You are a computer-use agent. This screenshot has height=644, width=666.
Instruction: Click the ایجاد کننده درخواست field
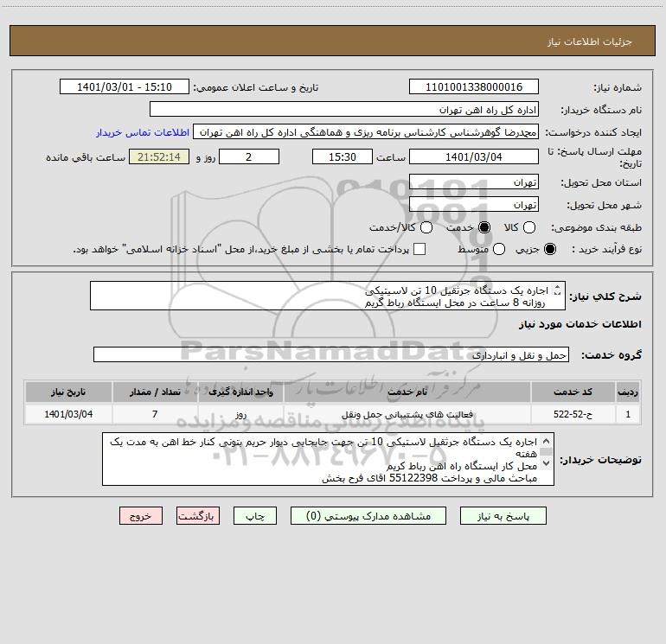366,132
